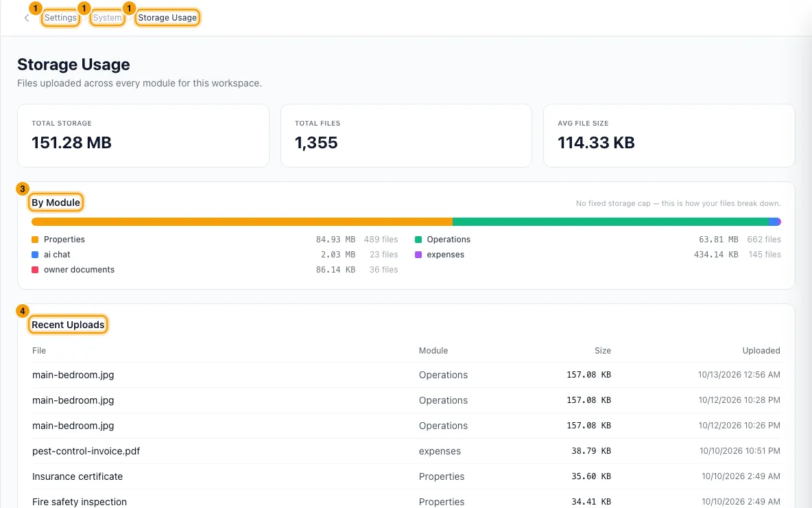Click the blue ai chat legend swatch
812x508 pixels.
click(x=35, y=255)
